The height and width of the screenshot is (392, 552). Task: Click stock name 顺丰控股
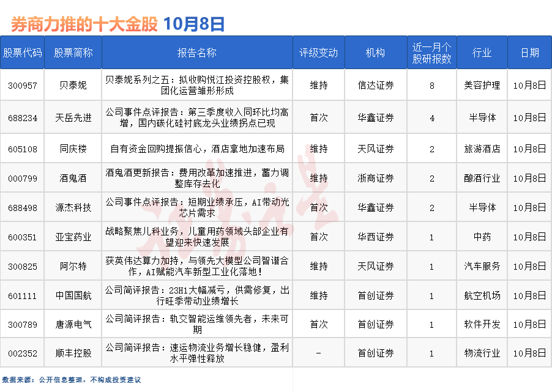click(73, 353)
